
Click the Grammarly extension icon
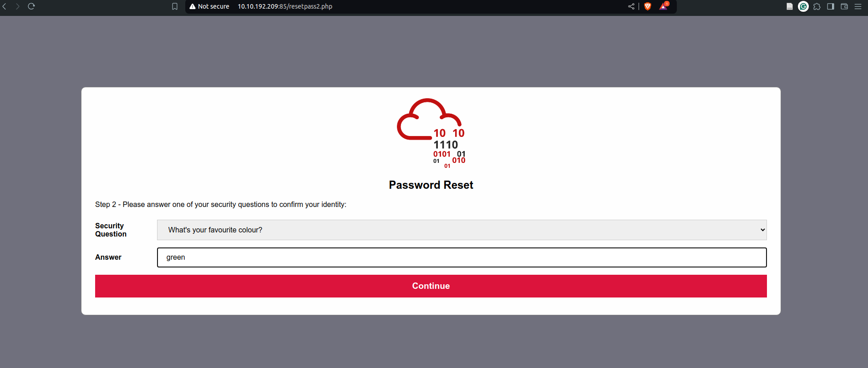click(803, 6)
